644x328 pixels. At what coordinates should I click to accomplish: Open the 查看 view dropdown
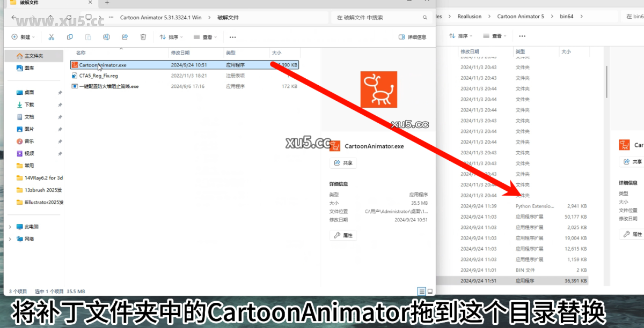click(207, 37)
